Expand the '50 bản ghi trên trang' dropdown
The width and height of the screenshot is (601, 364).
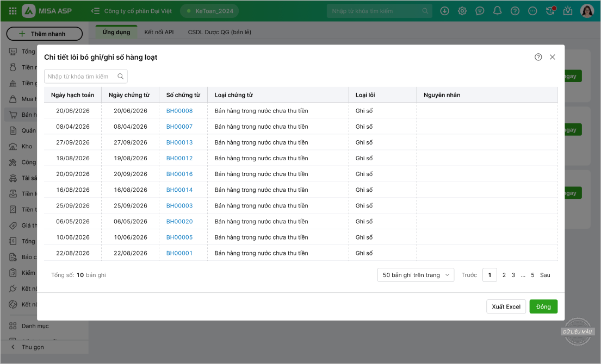(x=416, y=275)
